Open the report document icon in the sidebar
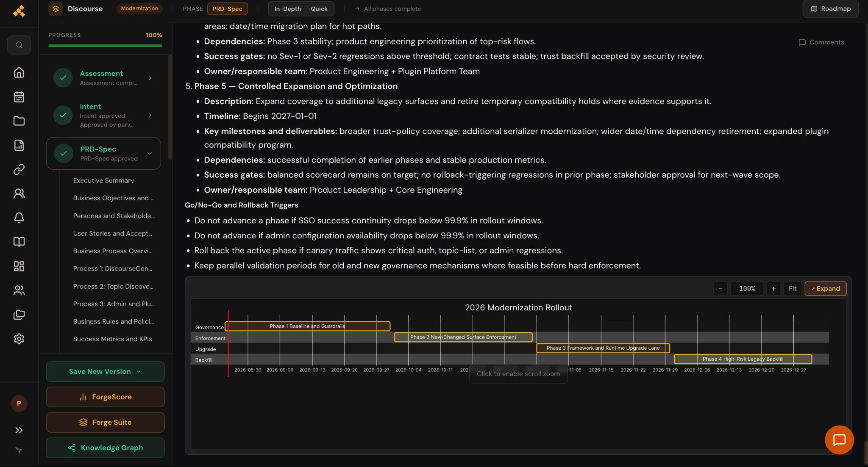 pyautogui.click(x=19, y=145)
